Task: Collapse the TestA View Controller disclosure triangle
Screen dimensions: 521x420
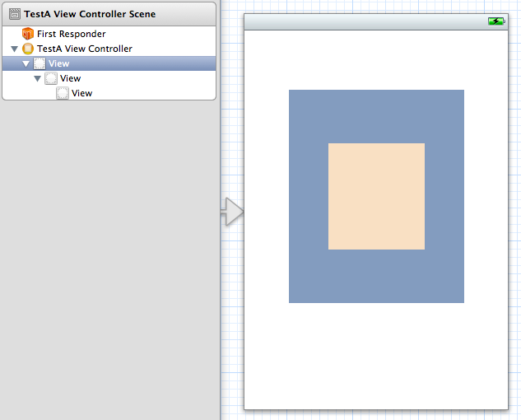Action: (x=14, y=49)
